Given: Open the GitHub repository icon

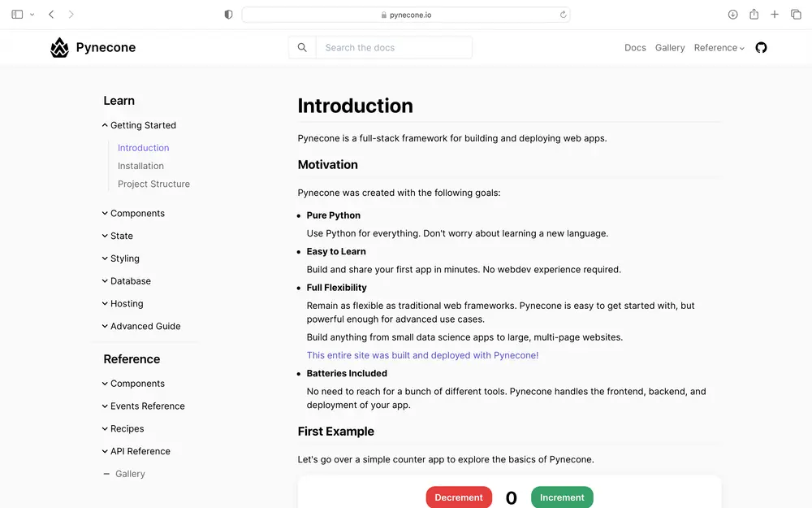Looking at the screenshot, I should pyautogui.click(x=761, y=46).
